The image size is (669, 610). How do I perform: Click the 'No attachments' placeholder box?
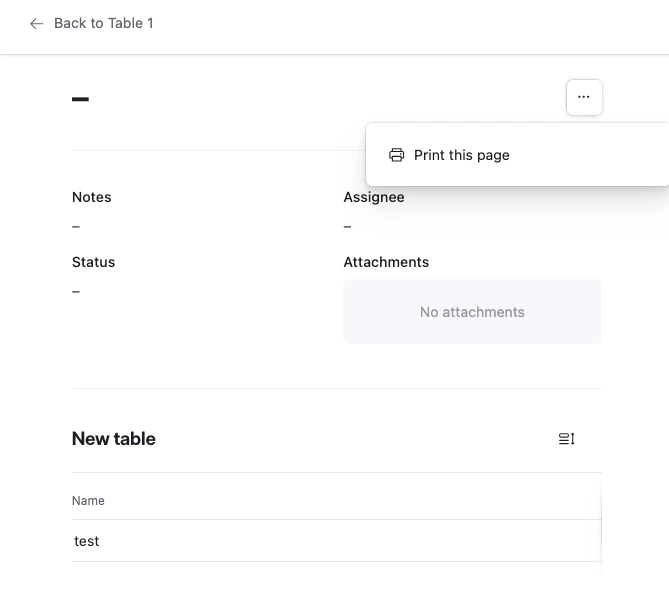472,312
